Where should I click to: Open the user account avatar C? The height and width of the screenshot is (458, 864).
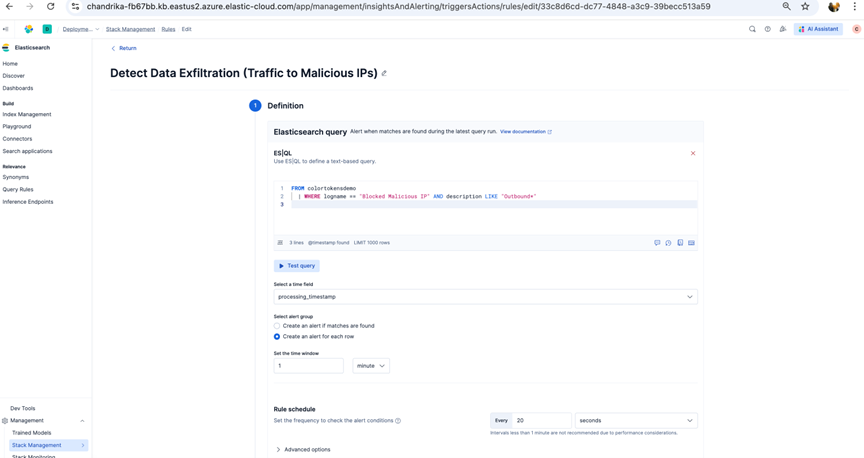856,29
